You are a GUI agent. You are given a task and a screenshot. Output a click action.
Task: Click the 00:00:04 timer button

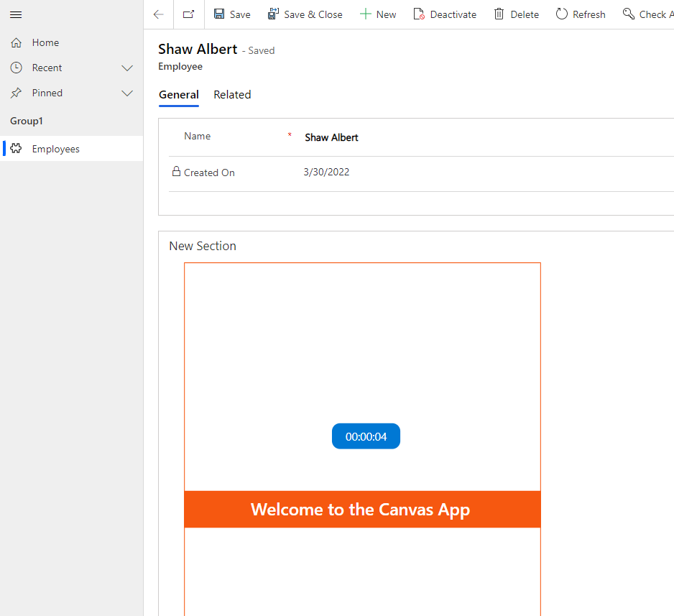click(x=366, y=436)
